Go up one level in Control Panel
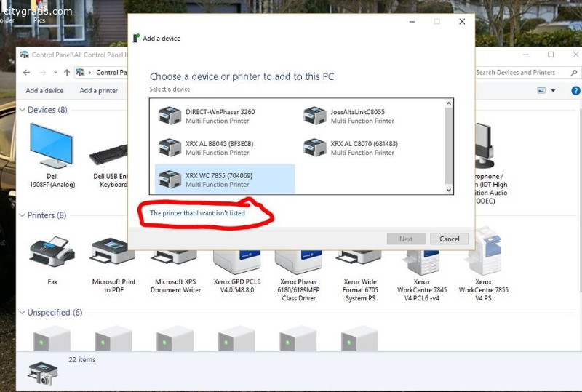Image resolution: width=582 pixels, height=392 pixels. point(67,73)
